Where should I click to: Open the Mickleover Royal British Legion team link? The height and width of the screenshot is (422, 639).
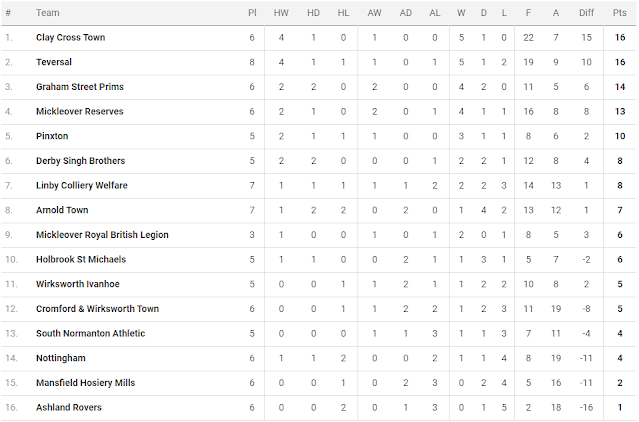coord(102,235)
